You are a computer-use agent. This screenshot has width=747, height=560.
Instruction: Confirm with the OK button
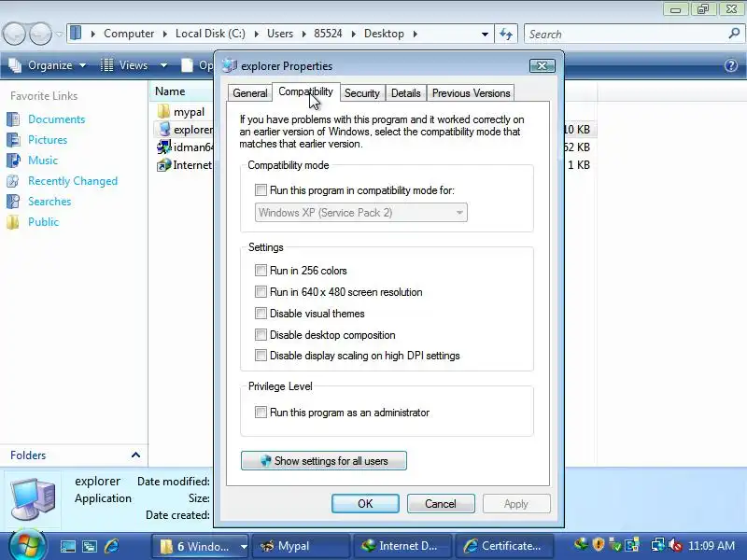365,504
